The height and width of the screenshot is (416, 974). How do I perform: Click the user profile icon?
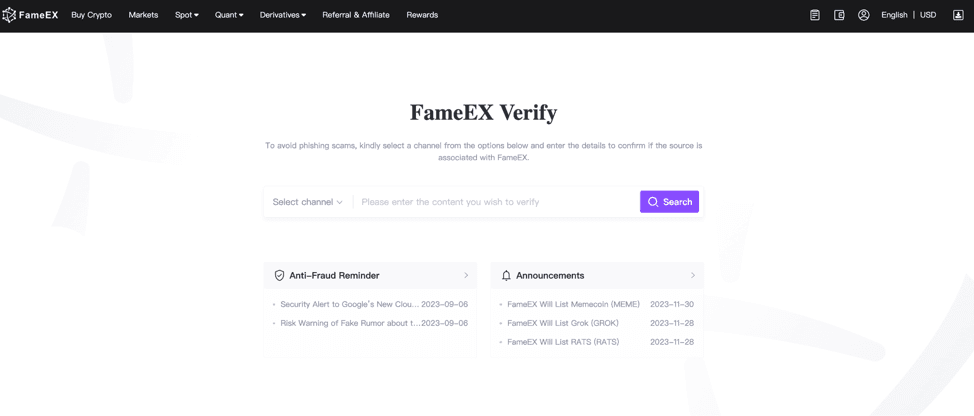[x=864, y=15]
